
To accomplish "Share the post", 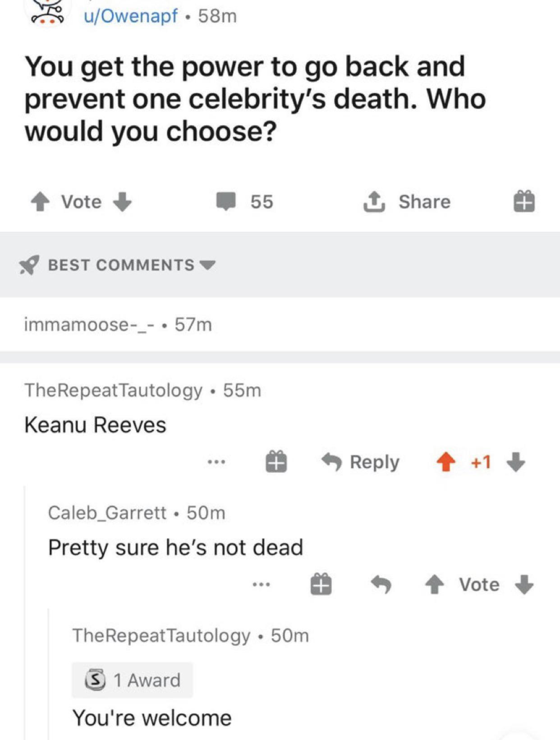I will tap(407, 202).
